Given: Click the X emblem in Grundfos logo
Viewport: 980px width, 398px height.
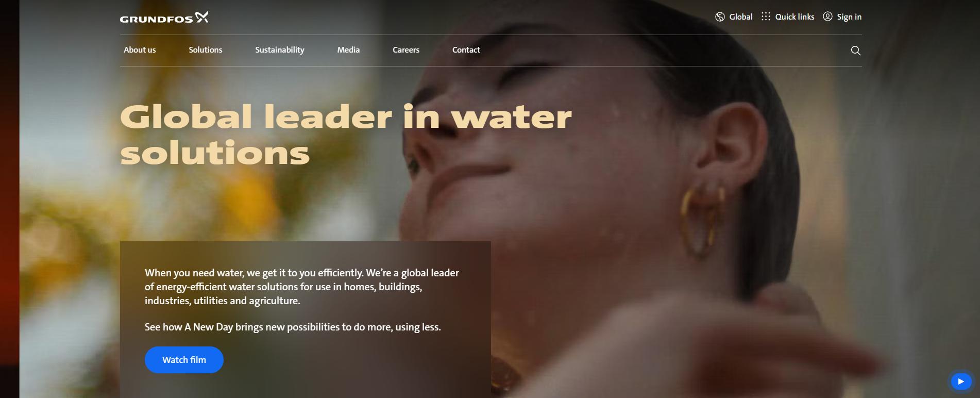Looking at the screenshot, I should [x=202, y=17].
